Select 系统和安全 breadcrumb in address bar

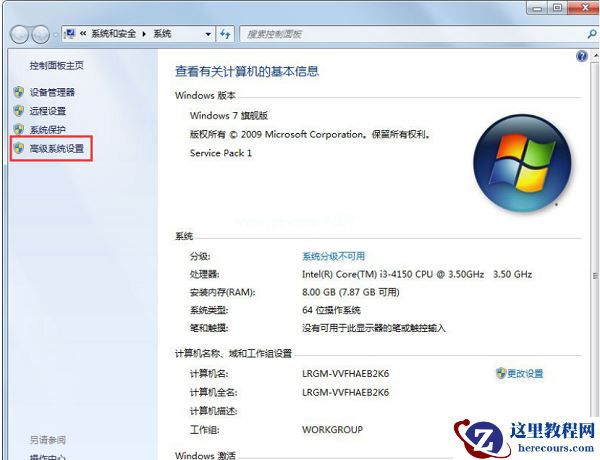[x=114, y=34]
